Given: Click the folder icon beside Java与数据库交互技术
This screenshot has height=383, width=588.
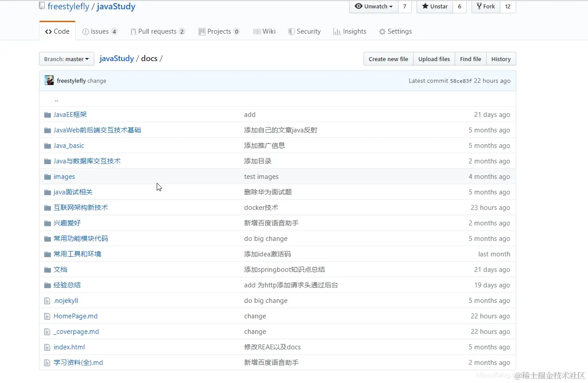Looking at the screenshot, I should click(x=47, y=161).
